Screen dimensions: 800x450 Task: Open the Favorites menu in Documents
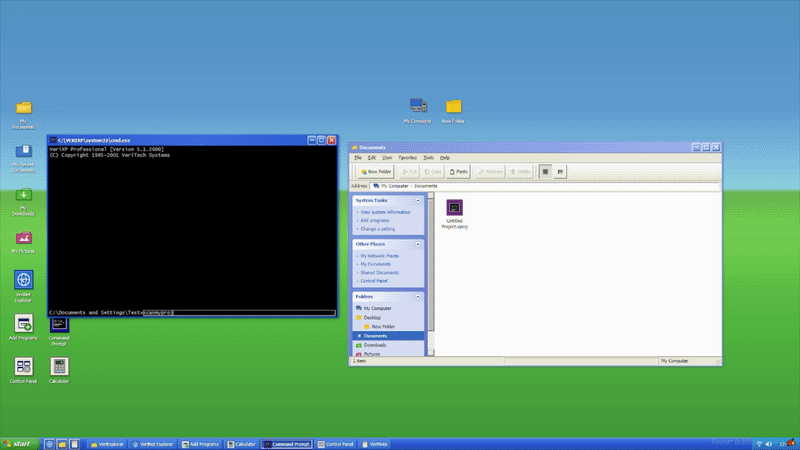tap(408, 158)
